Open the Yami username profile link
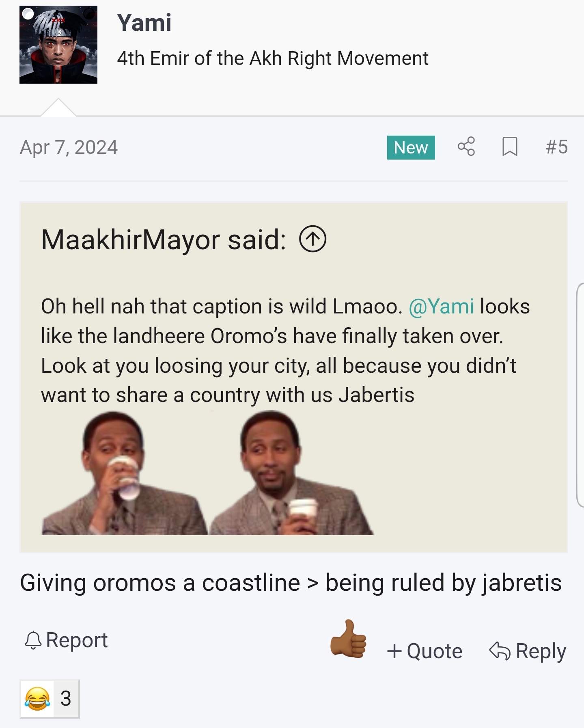 [x=144, y=22]
